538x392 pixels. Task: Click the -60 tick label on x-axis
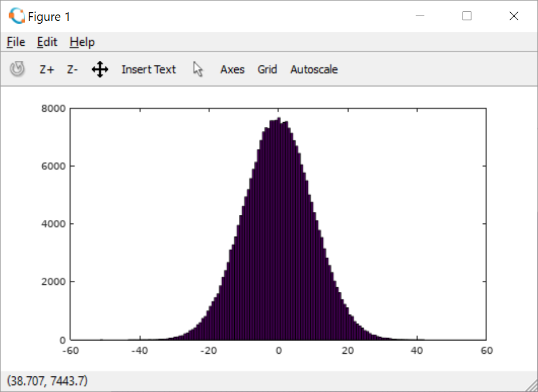tap(70, 350)
